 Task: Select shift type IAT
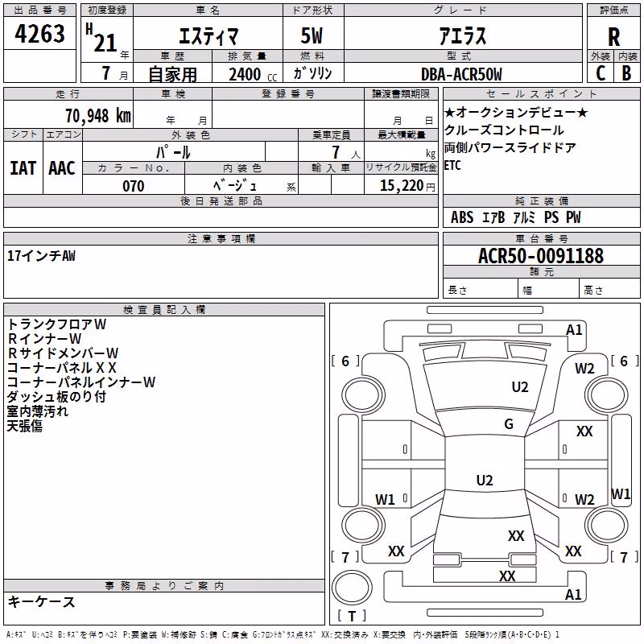click(x=23, y=168)
